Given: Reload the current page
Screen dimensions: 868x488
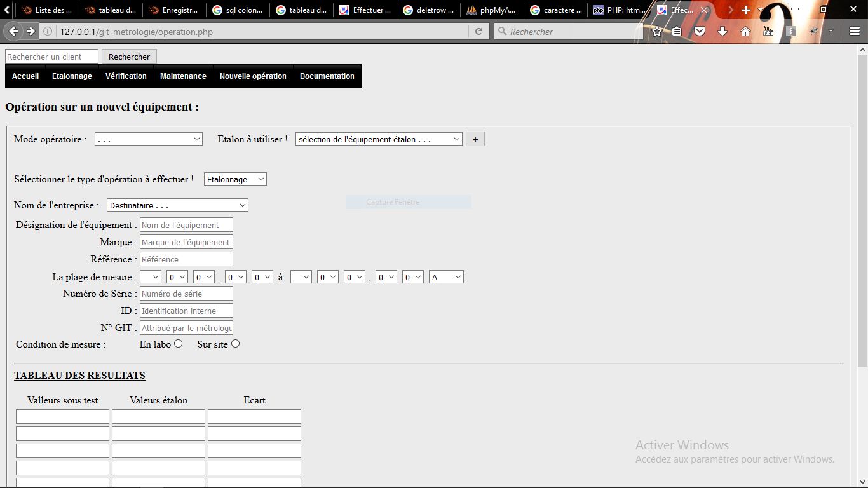Looking at the screenshot, I should 478,30.
